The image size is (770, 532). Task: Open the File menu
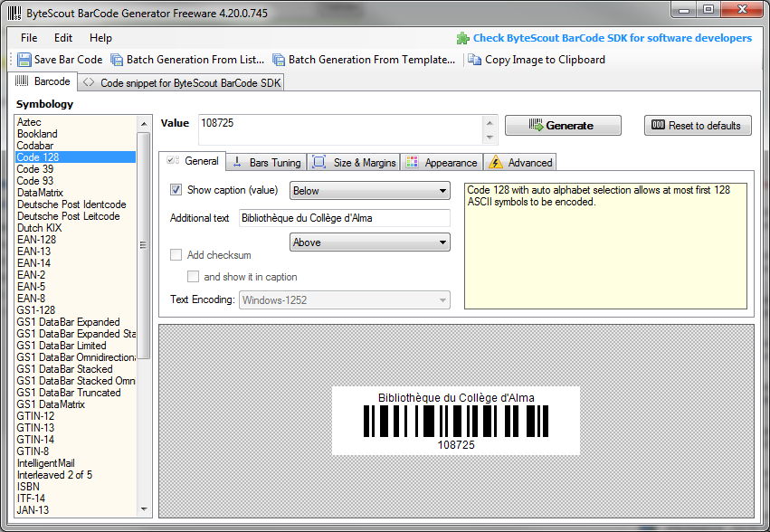pos(29,38)
